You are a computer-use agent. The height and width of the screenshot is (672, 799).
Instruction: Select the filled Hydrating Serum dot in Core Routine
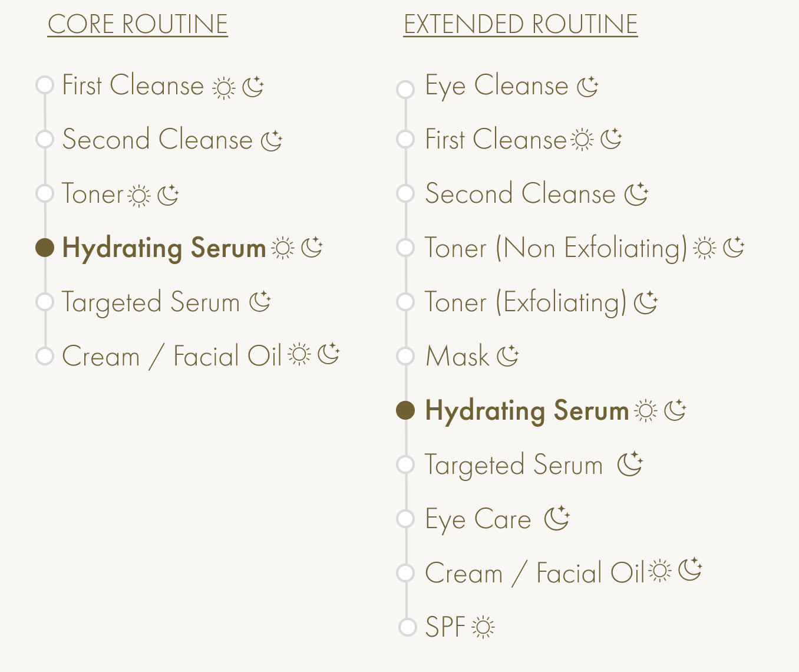pos(45,248)
